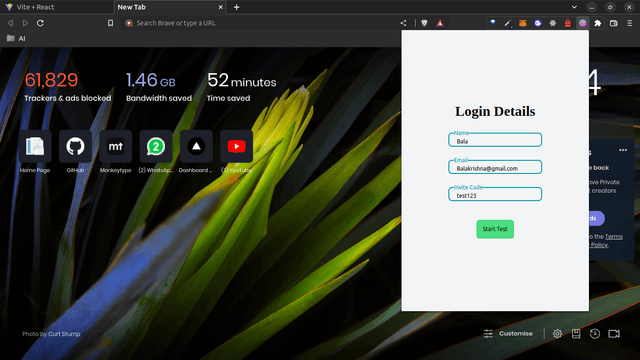Open the card's three-dot options menu
The height and width of the screenshot is (360, 640).
(x=623, y=150)
